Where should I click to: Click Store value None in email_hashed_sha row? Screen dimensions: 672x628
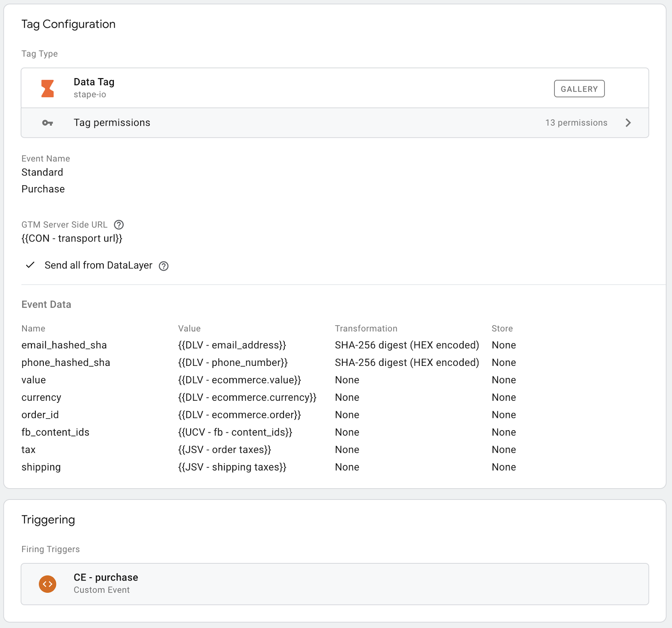coord(504,345)
